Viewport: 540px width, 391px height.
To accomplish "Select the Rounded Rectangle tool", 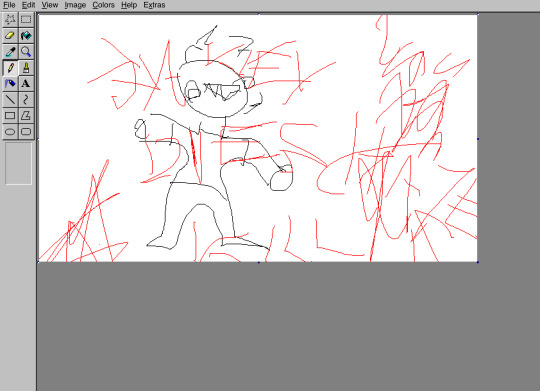I will (26, 132).
